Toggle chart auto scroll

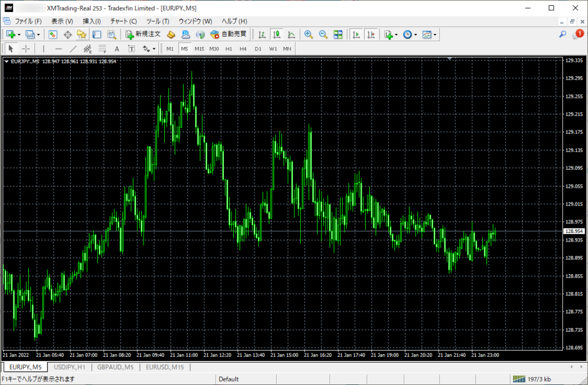pos(356,34)
